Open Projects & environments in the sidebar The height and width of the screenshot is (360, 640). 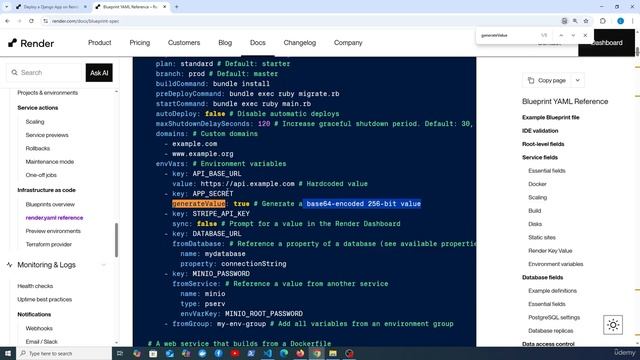(47, 93)
